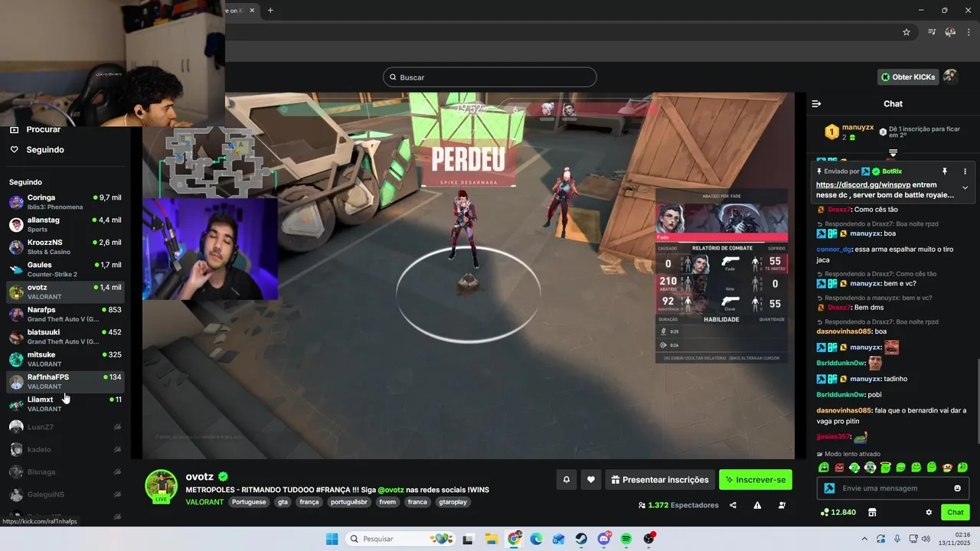Viewport: 980px width, 551px height.
Task: Open the @ovotz mention link in title
Action: [390, 490]
